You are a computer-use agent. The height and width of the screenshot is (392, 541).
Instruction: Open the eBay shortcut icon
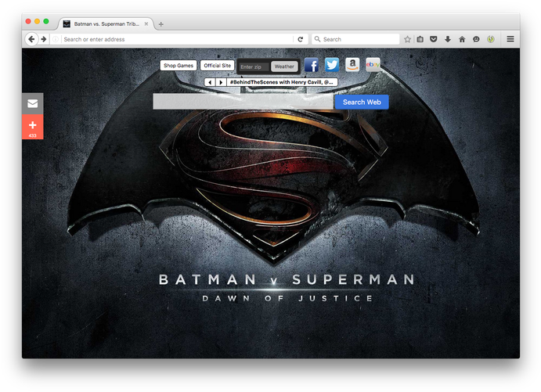pyautogui.click(x=373, y=64)
